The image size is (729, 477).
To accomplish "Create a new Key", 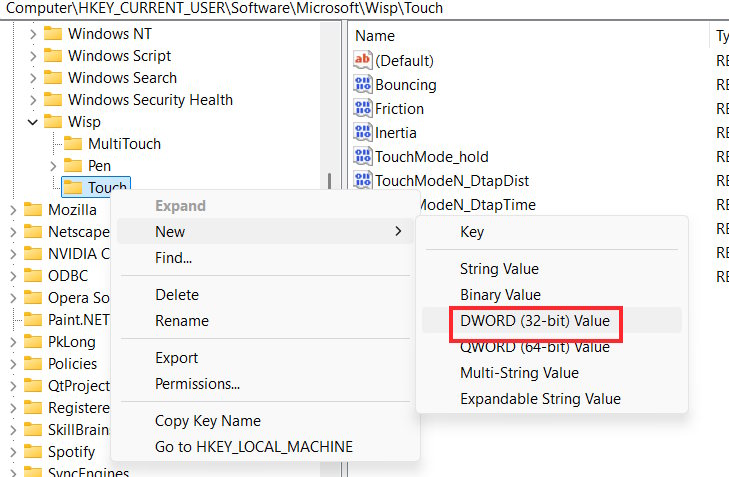I will [552, 232].
